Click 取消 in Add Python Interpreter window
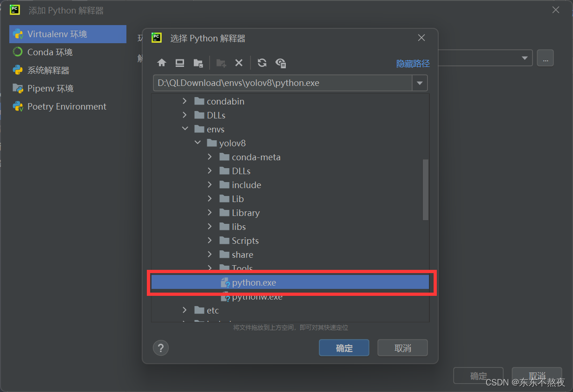Image resolution: width=573 pixels, height=392 pixels. pos(537,376)
